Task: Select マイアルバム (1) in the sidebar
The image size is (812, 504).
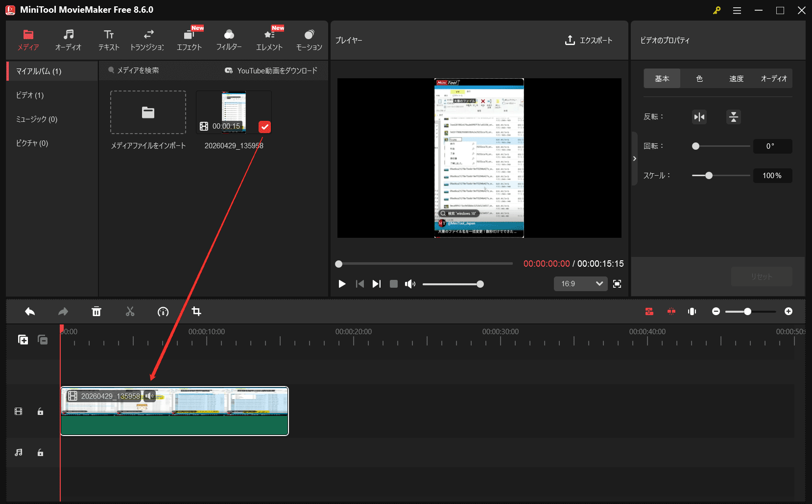Action: tap(52, 71)
